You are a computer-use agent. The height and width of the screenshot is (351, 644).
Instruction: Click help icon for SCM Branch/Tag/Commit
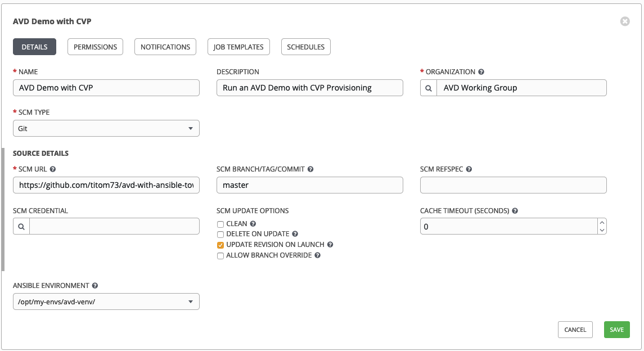pyautogui.click(x=310, y=169)
